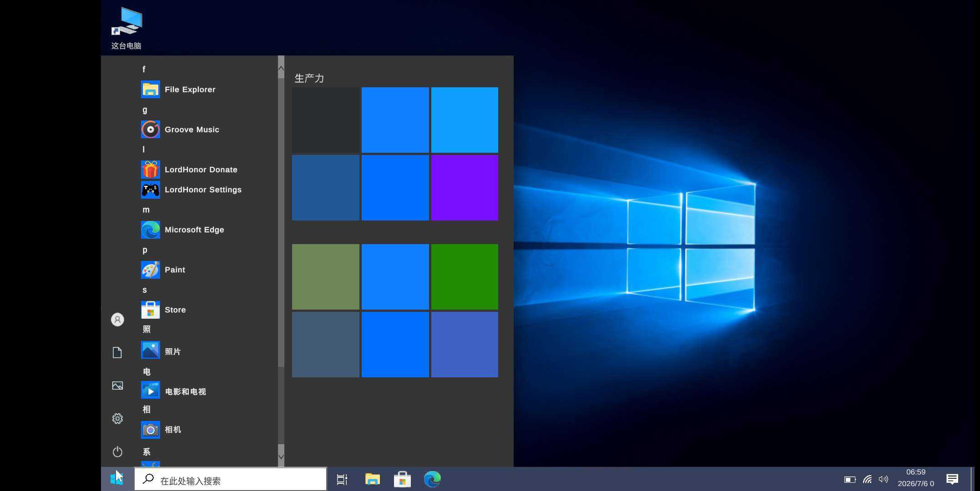Open the Microsoft Store taskbar icon
The height and width of the screenshot is (491, 980).
coord(402,479)
